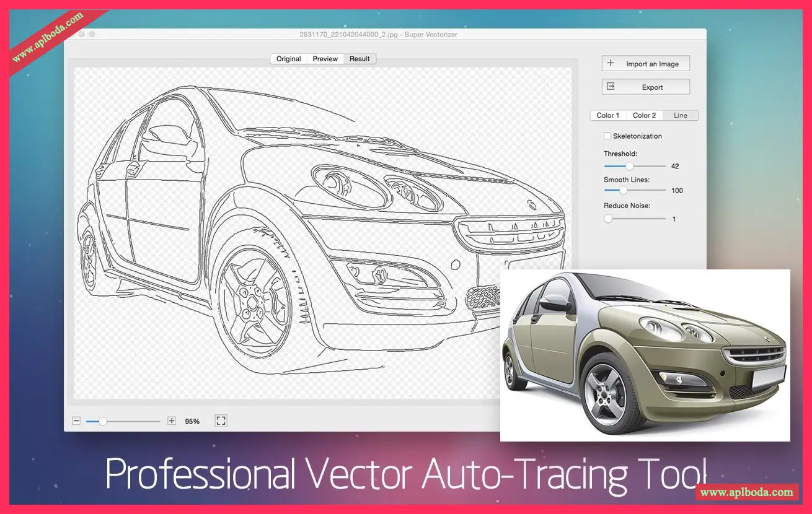This screenshot has width=812, height=514.
Task: Switch to the Original view tab
Action: click(x=288, y=59)
